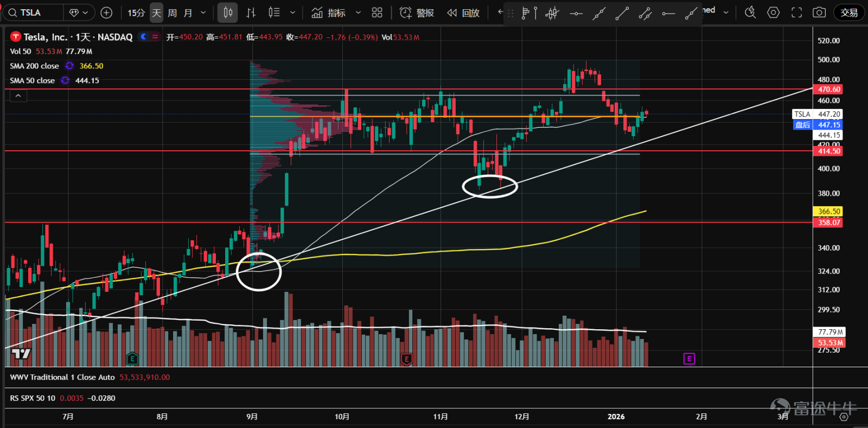Select the horizontal ray drawing tool
Image resolution: width=868 pixels, height=428 pixels.
click(668, 13)
